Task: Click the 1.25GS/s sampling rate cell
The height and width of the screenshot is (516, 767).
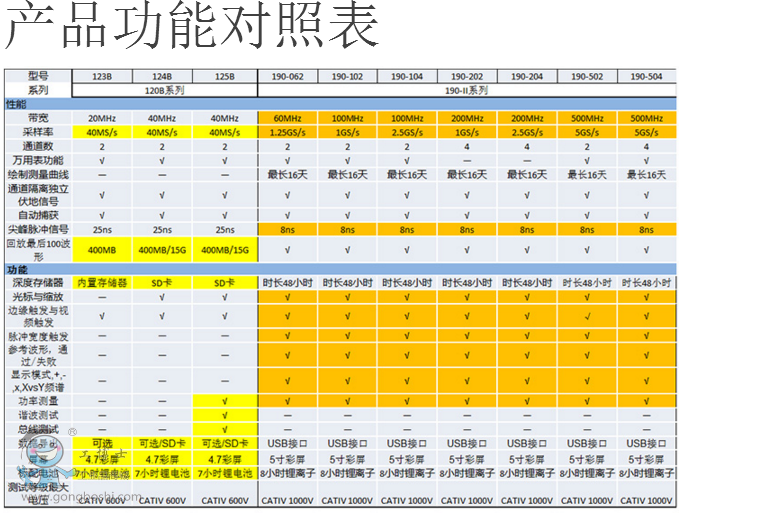Action: tap(287, 132)
